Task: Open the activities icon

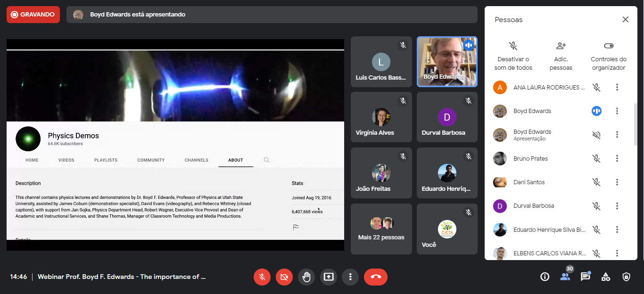Action: click(x=606, y=277)
